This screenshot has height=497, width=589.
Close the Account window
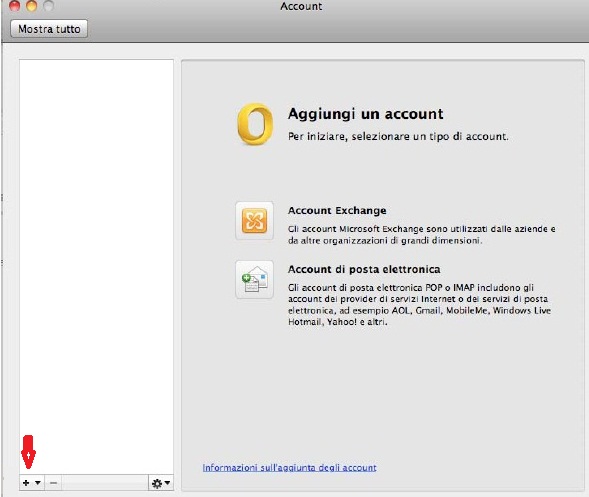(x=15, y=5)
